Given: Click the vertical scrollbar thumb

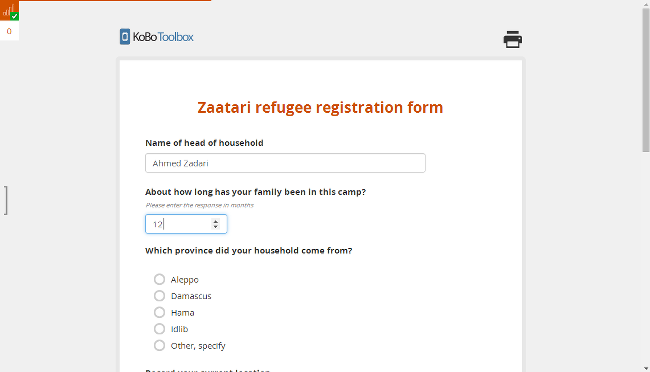Looking at the screenshot, I should pyautogui.click(x=646, y=80).
